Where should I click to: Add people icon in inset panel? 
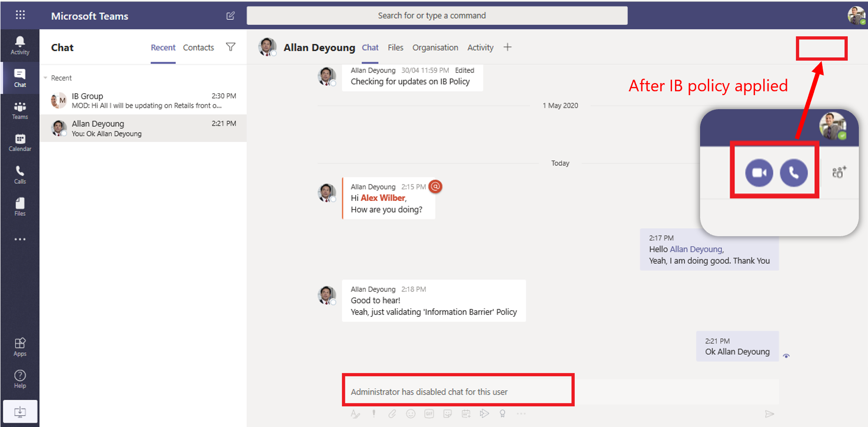(839, 172)
